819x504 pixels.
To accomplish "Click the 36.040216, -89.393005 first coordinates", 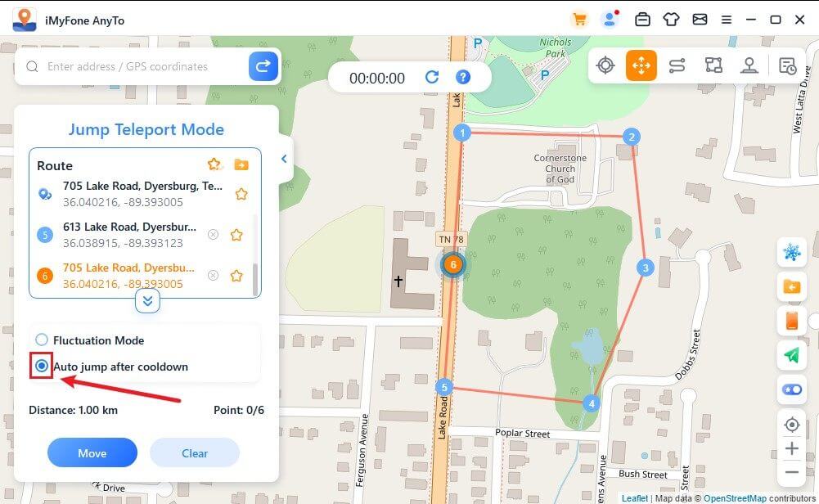I will pos(123,202).
